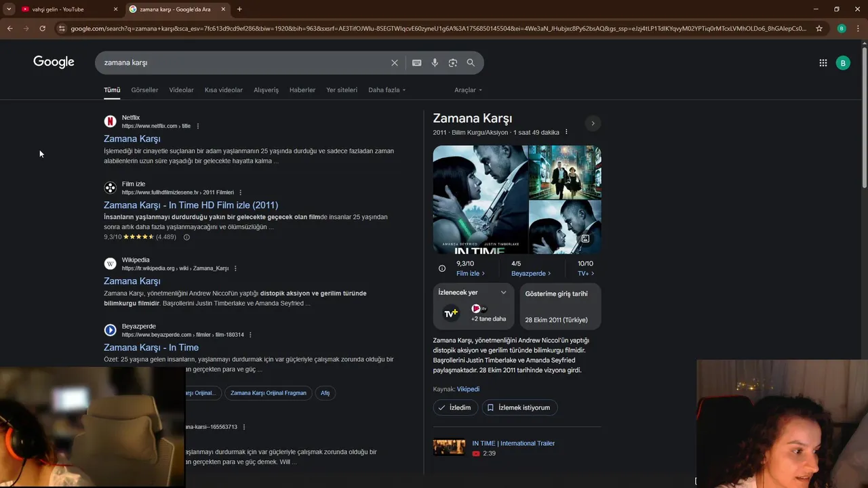Viewport: 868px width, 488px height.
Task: Open the Beyazperde Zamana Karşı - In Time link
Action: pyautogui.click(x=151, y=348)
